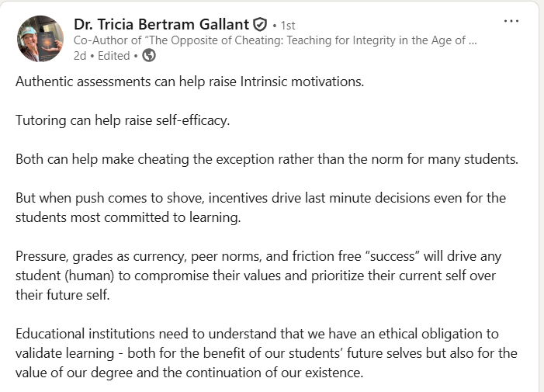
Task: Click the Edited label in post header
Action: [114, 56]
